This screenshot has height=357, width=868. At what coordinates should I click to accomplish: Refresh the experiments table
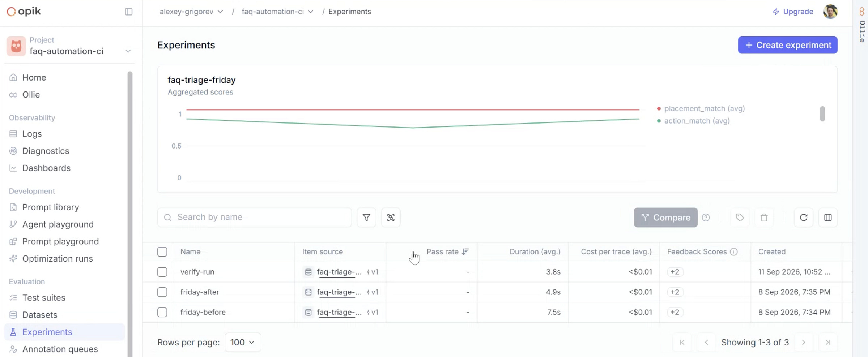tap(804, 218)
